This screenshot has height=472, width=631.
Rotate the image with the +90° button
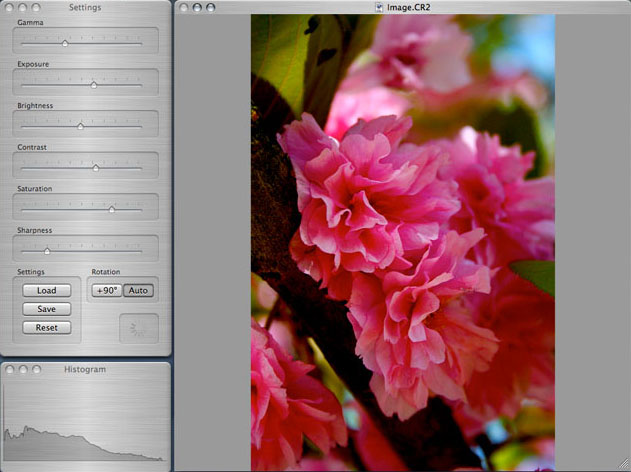click(107, 291)
